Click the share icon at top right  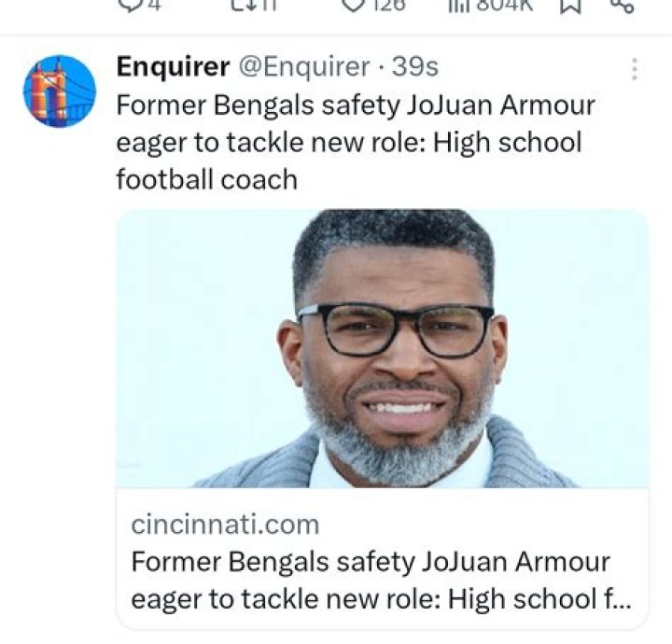tap(622, 5)
